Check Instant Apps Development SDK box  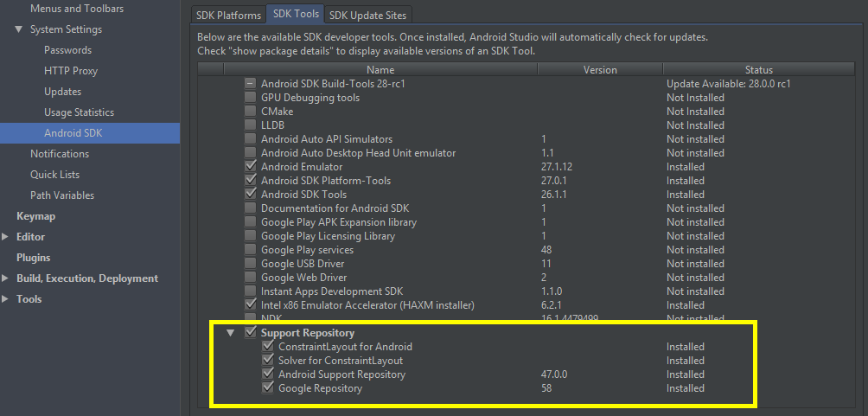pyautogui.click(x=251, y=291)
